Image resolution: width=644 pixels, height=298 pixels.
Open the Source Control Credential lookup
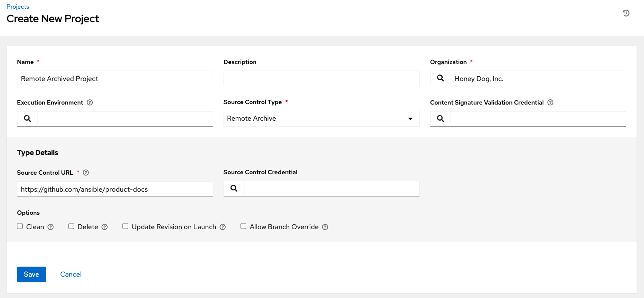tap(234, 188)
